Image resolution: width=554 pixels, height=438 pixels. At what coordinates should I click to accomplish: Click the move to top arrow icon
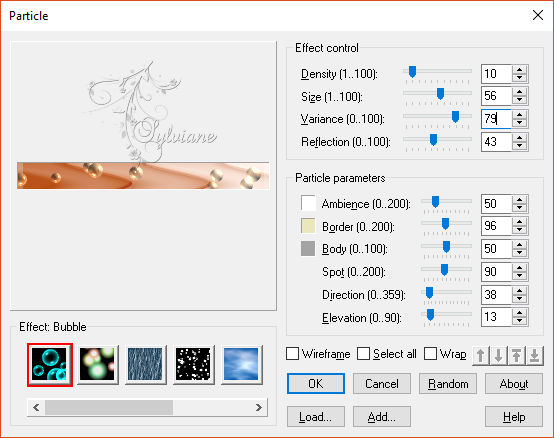517,355
